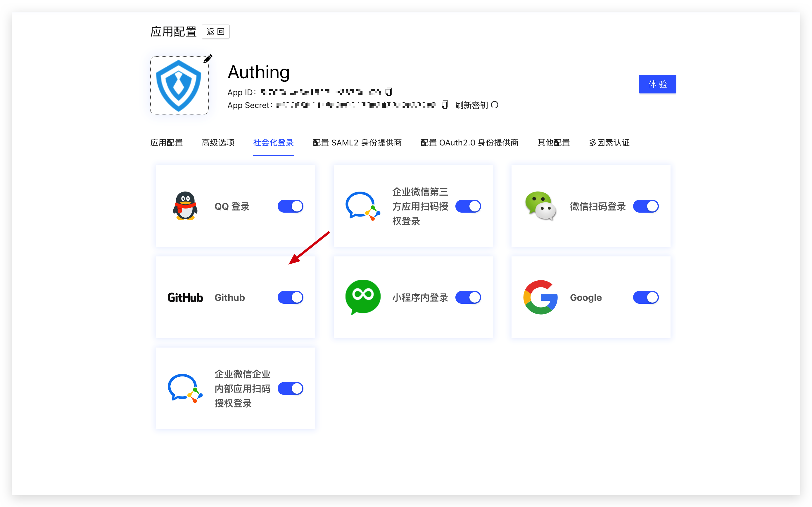Open the 多因素认证 tab
812x507 pixels.
click(609, 143)
